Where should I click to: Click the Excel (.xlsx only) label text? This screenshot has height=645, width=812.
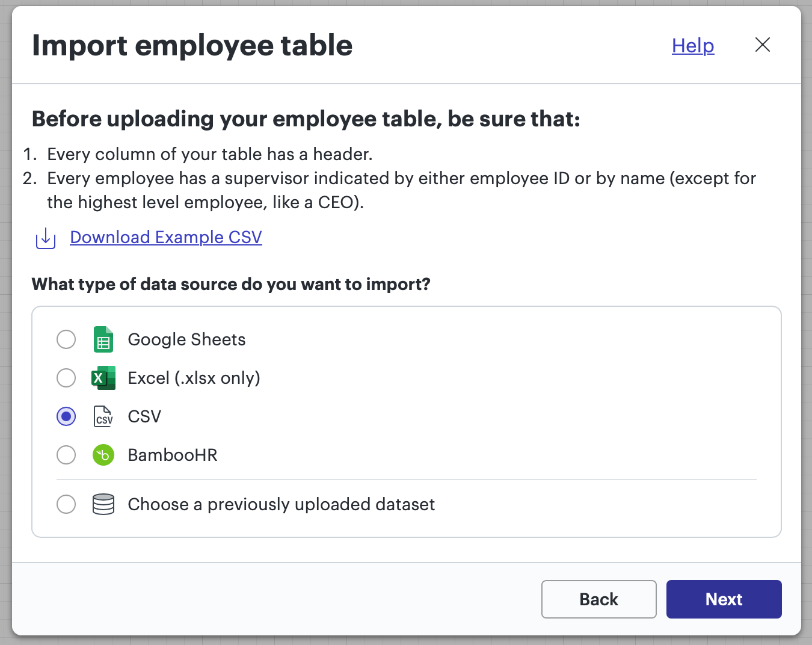[194, 378]
